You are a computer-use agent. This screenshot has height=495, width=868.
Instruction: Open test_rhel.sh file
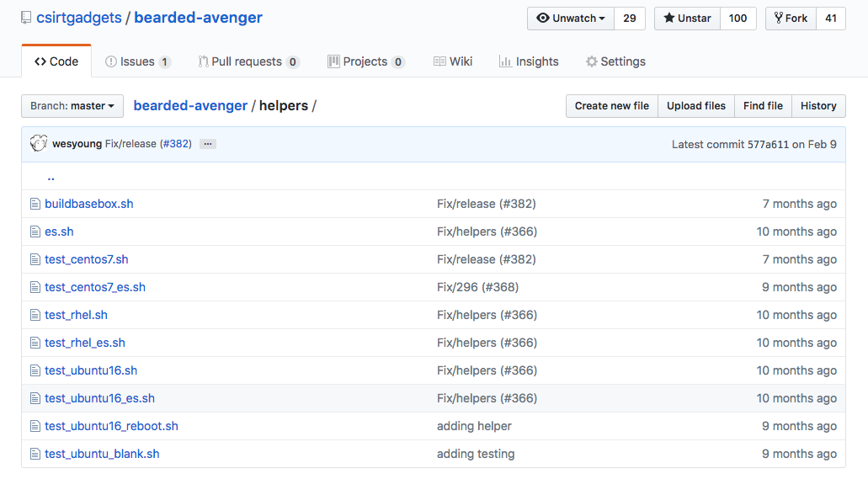tap(77, 315)
